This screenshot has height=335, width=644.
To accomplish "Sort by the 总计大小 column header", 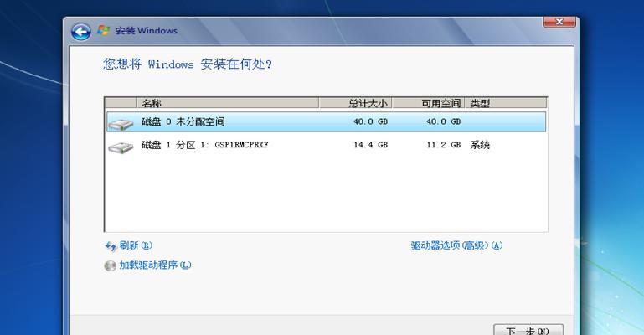I will point(356,103).
